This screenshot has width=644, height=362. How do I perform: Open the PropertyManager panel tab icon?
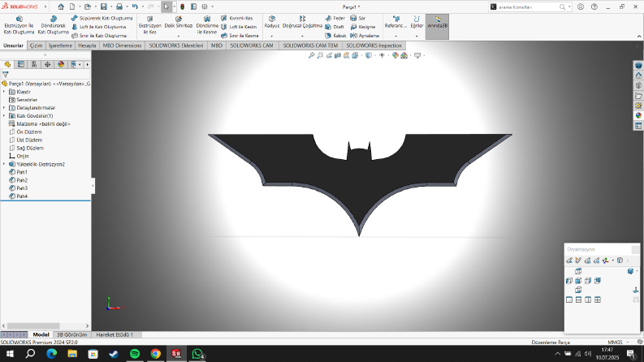(x=20, y=64)
